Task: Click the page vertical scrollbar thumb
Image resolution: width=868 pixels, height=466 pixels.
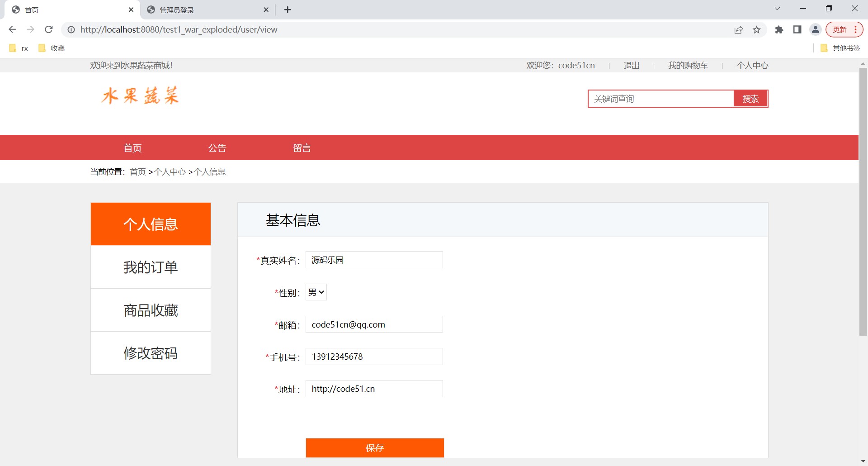Action: point(863,201)
